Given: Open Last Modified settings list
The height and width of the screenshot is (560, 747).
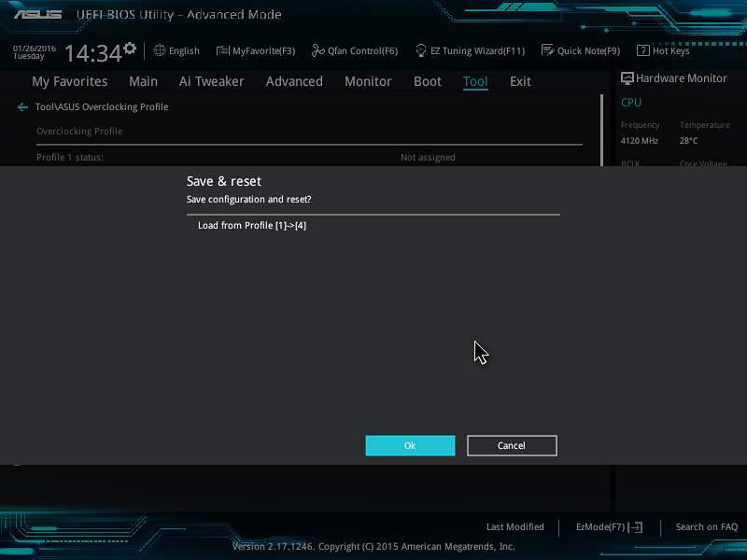Looking at the screenshot, I should tap(515, 527).
